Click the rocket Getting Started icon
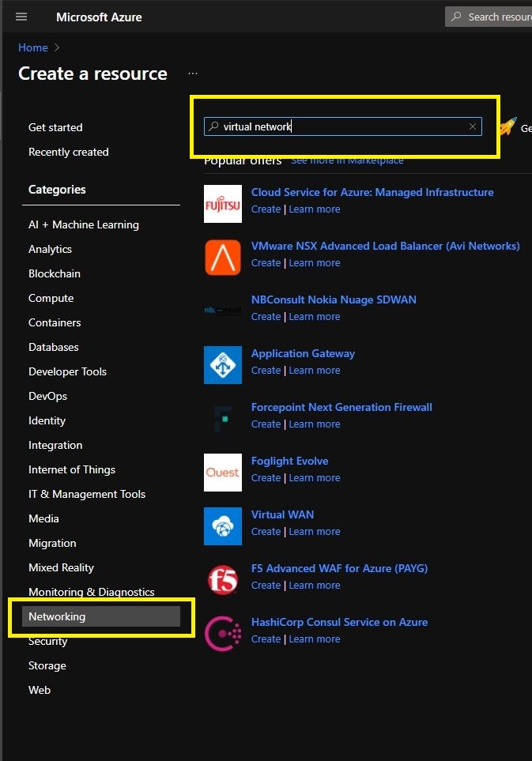This screenshot has width=532, height=761. 507,126
